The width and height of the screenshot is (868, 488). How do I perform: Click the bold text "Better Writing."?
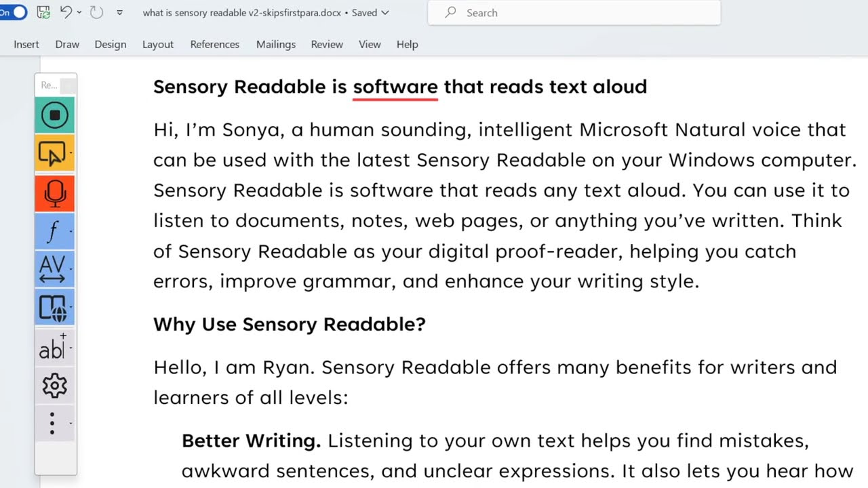coord(251,441)
